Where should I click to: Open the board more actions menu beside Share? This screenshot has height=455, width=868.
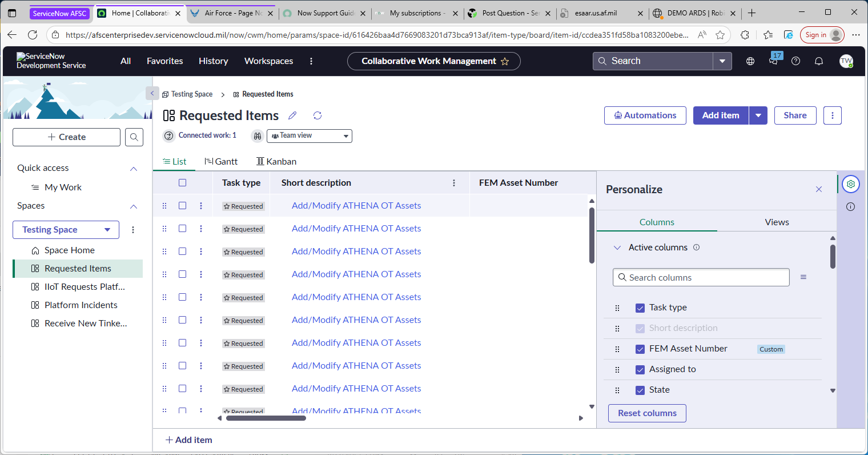(x=833, y=115)
